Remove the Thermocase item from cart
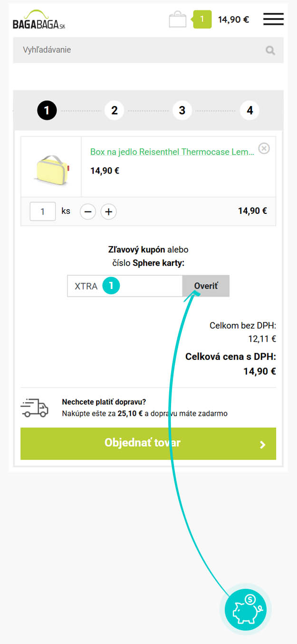Screen dimensions: 297x644 click(264, 149)
